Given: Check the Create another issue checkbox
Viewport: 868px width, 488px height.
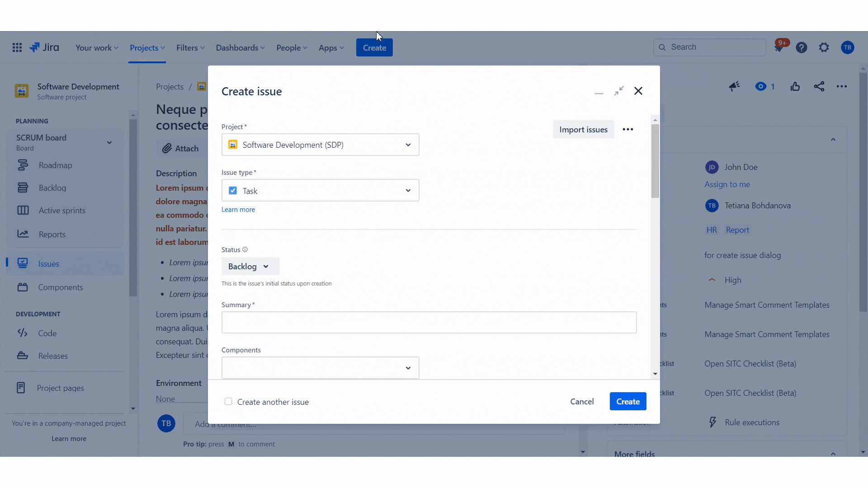Looking at the screenshot, I should tap(228, 402).
